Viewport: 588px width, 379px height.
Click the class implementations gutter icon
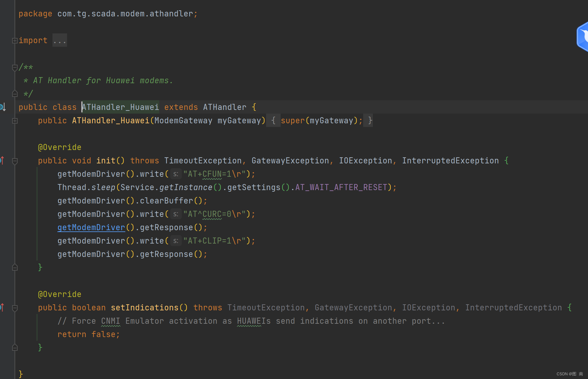coord(3,107)
